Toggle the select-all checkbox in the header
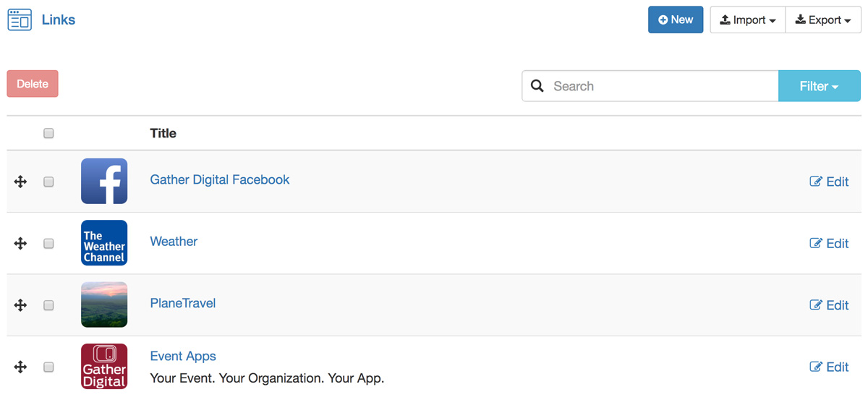The image size is (868, 400). pyautogui.click(x=48, y=133)
